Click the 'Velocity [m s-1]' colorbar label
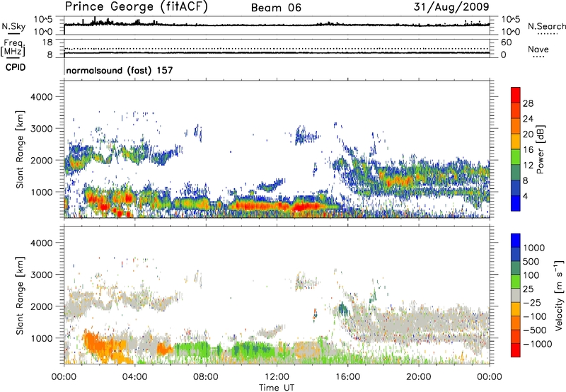Image resolution: width=566 pixels, height=392 pixels. pyautogui.click(x=559, y=295)
